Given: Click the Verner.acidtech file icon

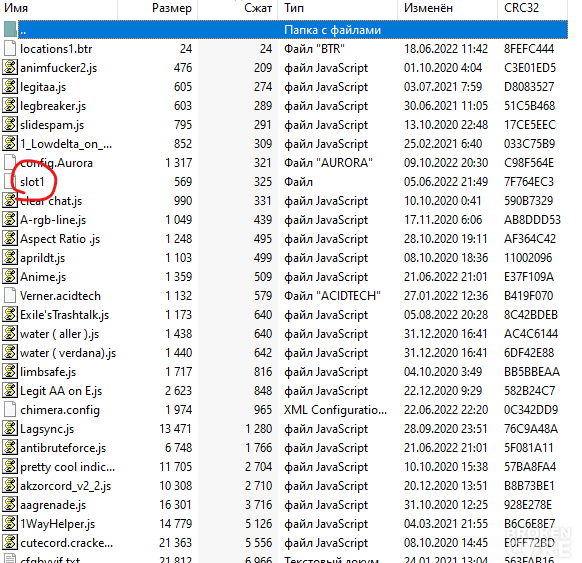Looking at the screenshot, I should (x=10, y=296).
